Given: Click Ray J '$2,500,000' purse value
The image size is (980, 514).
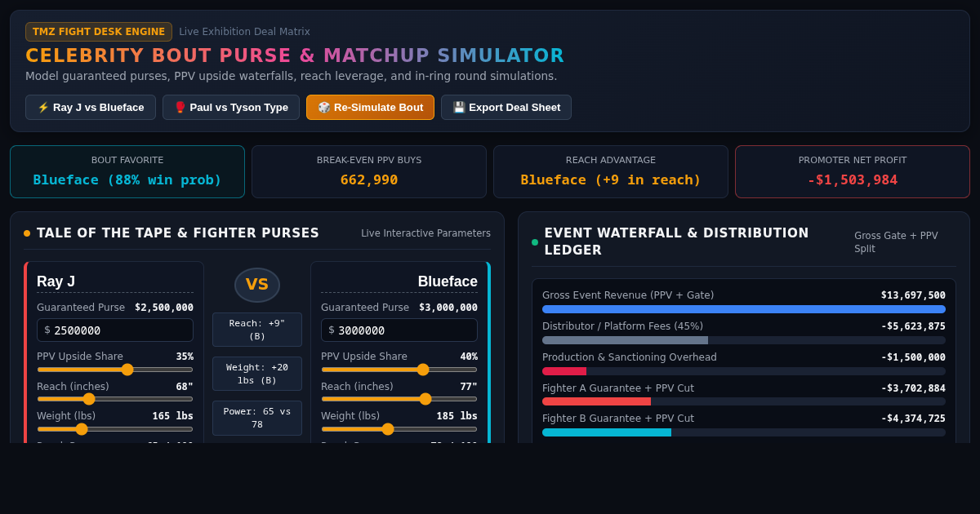Looking at the screenshot, I should [x=164, y=308].
